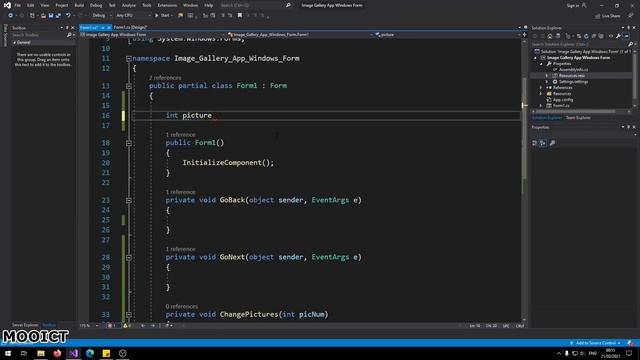The height and width of the screenshot is (360, 640).
Task: Click the Solution Explorer search icon
Action: point(630,44)
